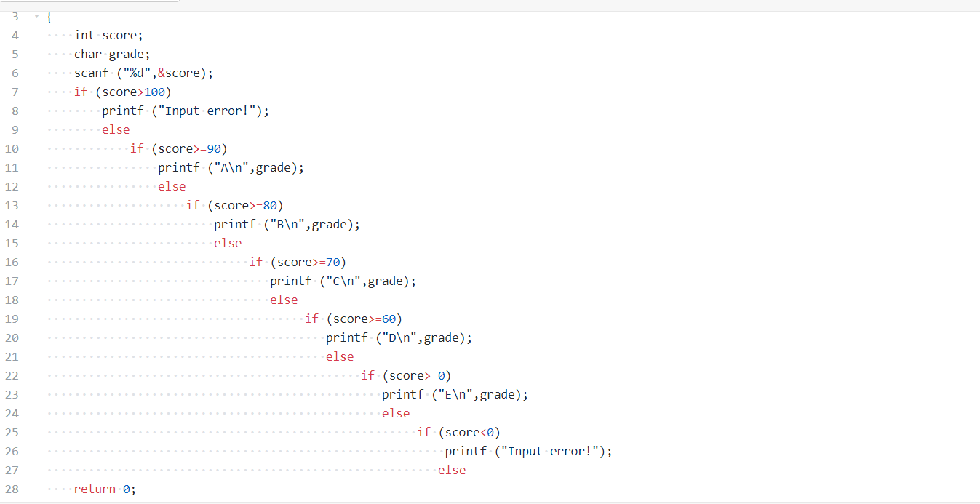Click the 'else' keyword on line 12
This screenshot has width=980, height=504.
(x=172, y=186)
